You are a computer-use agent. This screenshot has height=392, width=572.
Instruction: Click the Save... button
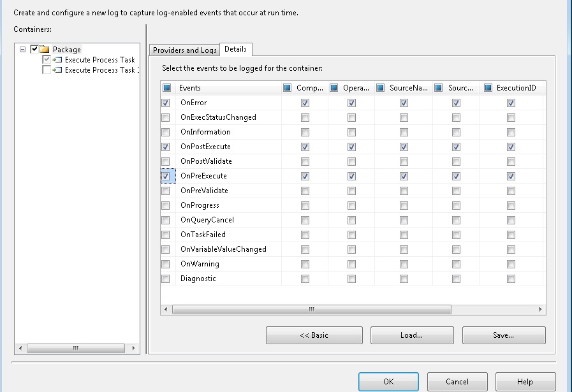pyautogui.click(x=503, y=335)
